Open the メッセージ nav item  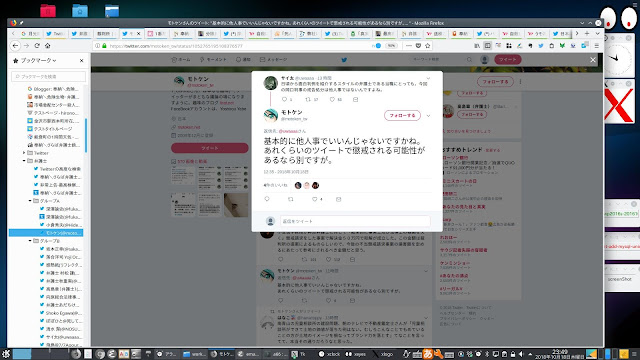(x=273, y=60)
